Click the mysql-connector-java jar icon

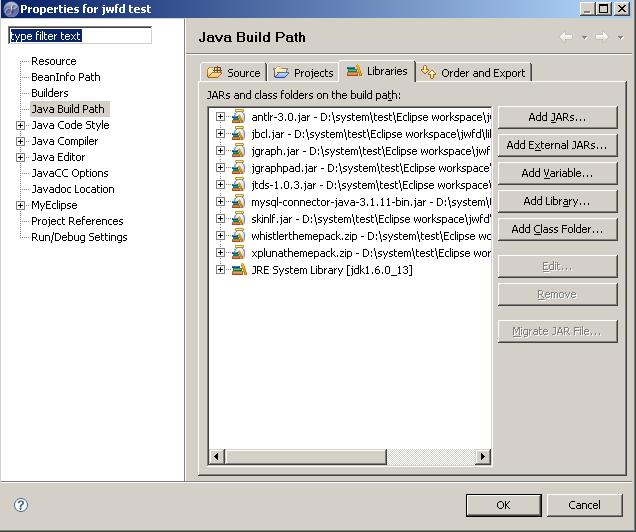[x=238, y=202]
